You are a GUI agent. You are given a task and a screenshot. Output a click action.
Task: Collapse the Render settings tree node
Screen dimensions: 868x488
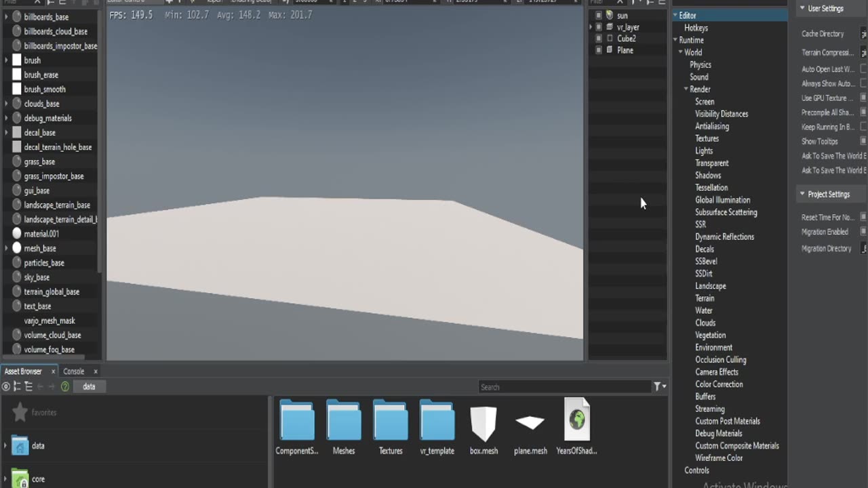(x=686, y=89)
